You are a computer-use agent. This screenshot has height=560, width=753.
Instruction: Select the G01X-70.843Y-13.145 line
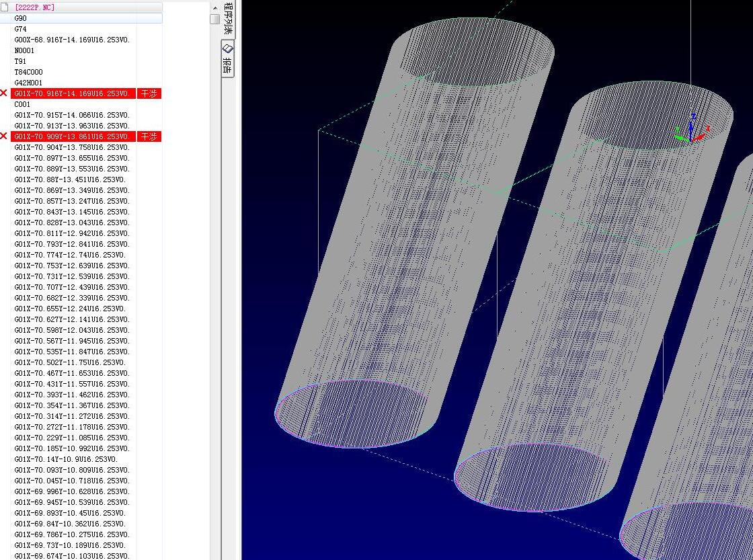tap(72, 212)
